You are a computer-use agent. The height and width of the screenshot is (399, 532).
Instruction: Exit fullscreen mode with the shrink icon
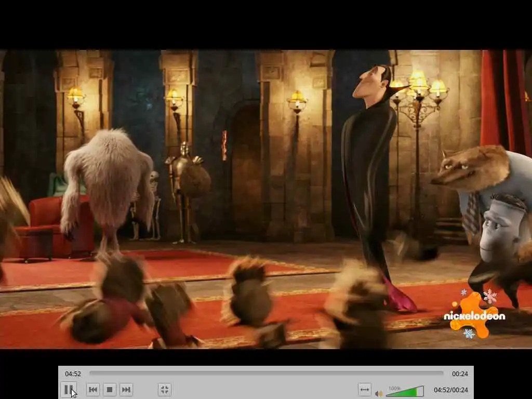point(165,390)
